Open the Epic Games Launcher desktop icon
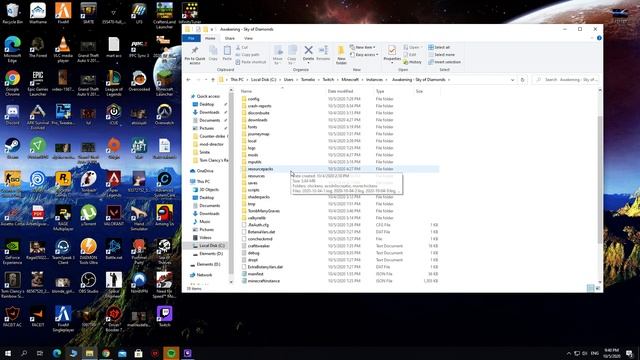The height and width of the screenshot is (360, 640). pos(38,83)
